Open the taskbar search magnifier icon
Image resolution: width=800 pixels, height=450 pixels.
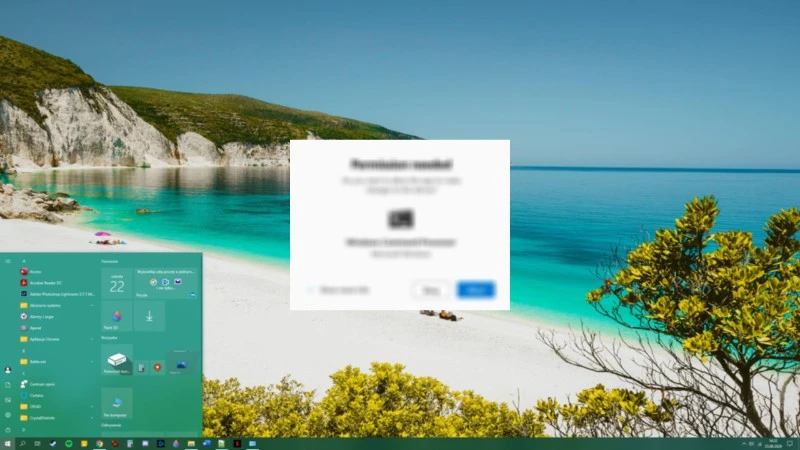22,444
